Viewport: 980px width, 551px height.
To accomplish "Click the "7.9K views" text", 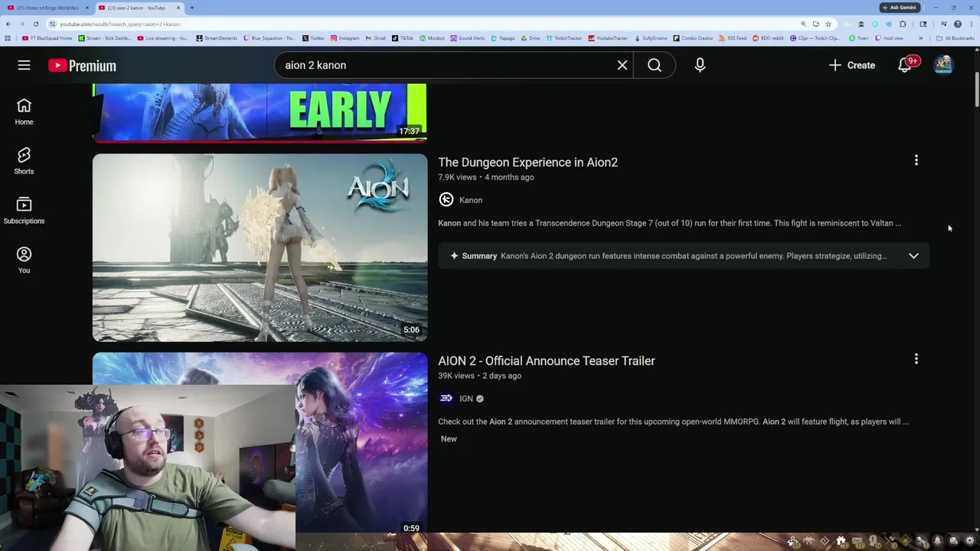I will click(x=457, y=177).
